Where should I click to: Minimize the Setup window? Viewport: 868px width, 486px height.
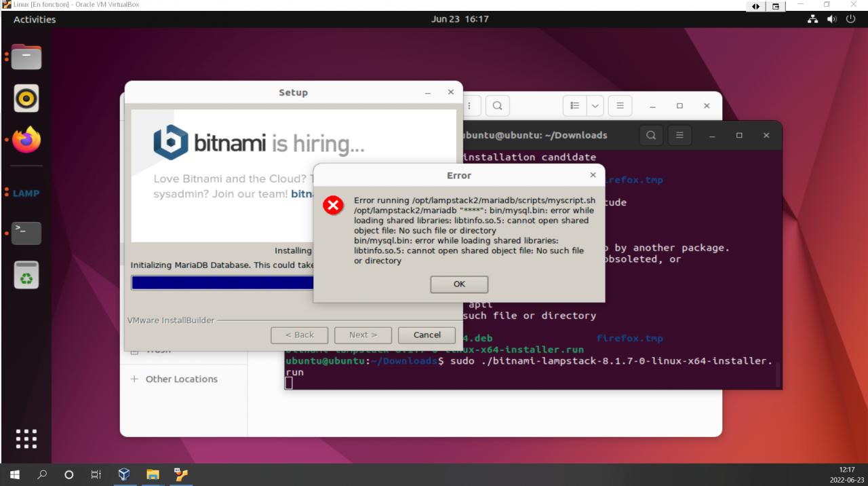[428, 93]
